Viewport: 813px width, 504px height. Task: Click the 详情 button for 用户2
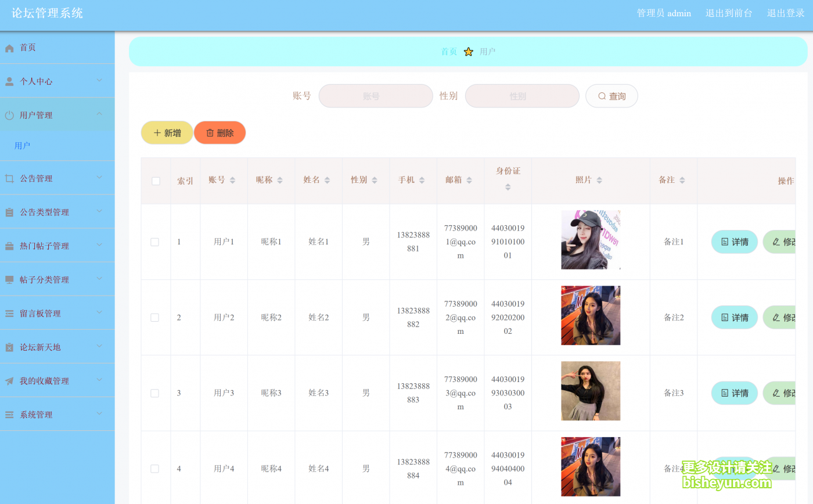point(734,318)
